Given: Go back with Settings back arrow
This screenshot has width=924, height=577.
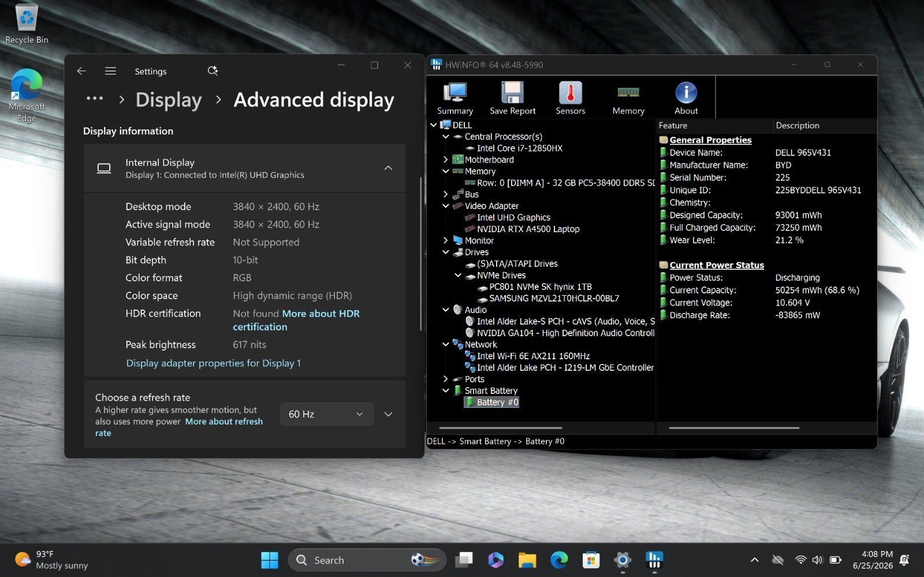Looking at the screenshot, I should pyautogui.click(x=81, y=71).
